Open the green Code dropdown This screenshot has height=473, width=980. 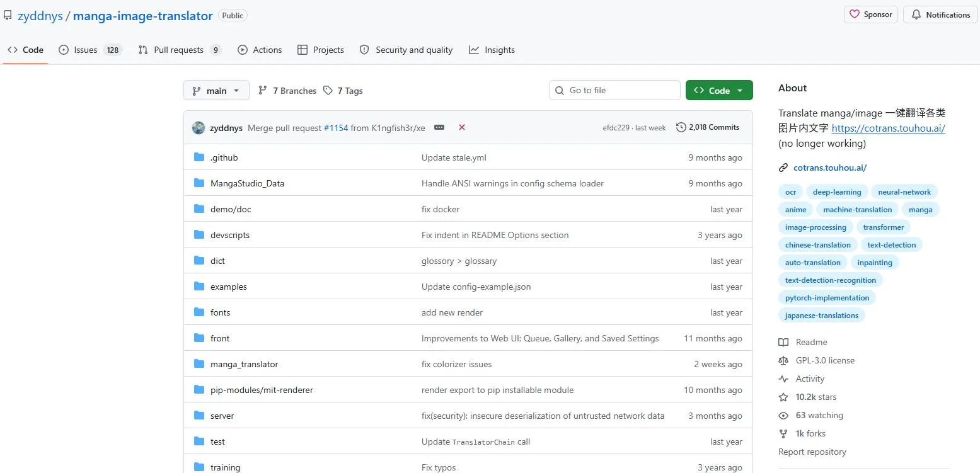(x=719, y=91)
